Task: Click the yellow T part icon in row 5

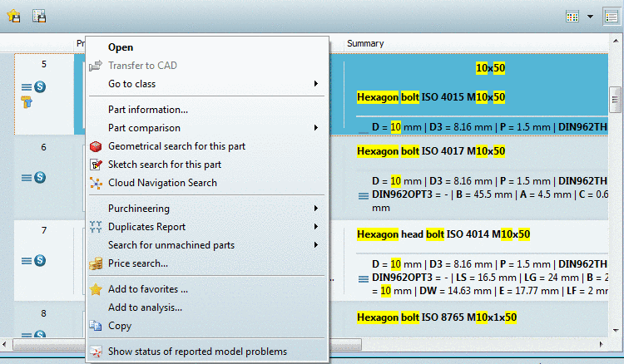Action: pos(27,102)
